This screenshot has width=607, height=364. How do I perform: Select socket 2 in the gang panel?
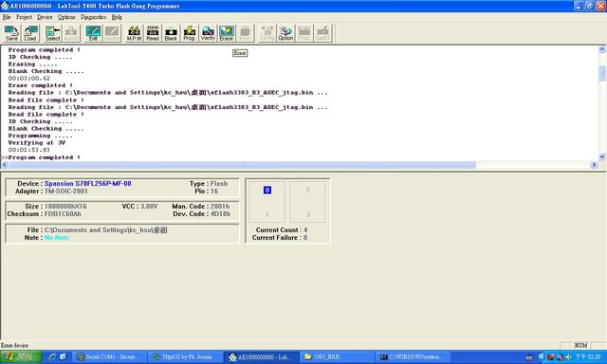(307, 190)
